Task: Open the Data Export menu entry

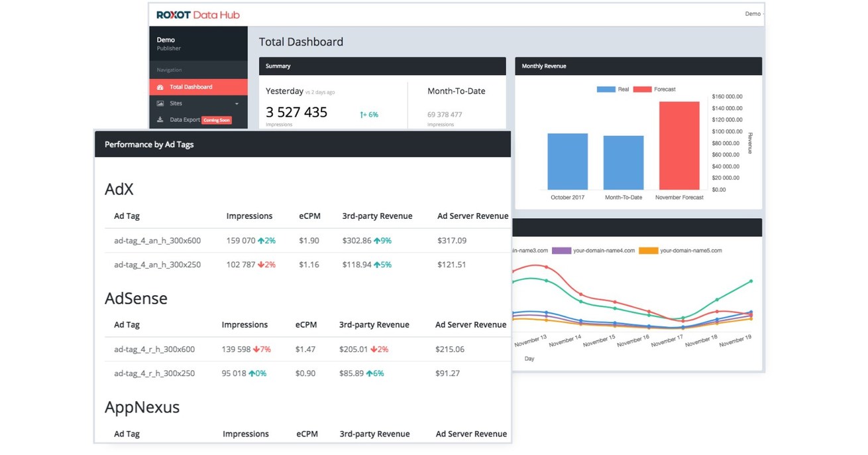Action: (x=186, y=119)
